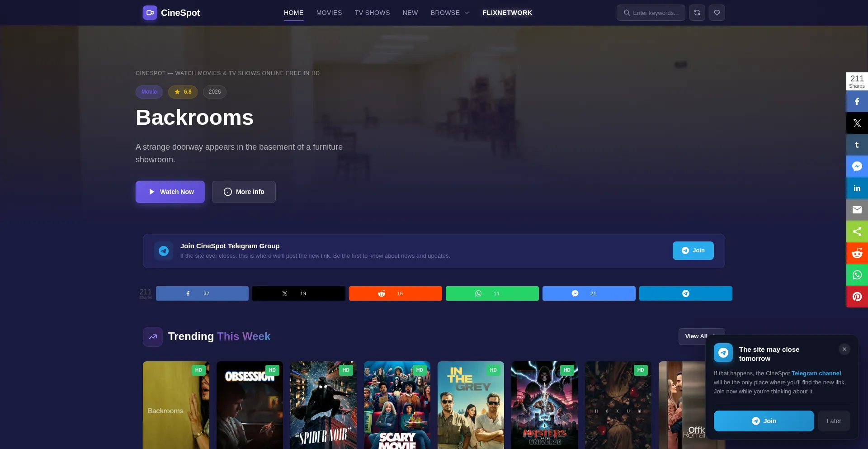Screen dimensions: 868x449
Task: Join Telegram group from banner button
Action: click(693, 250)
